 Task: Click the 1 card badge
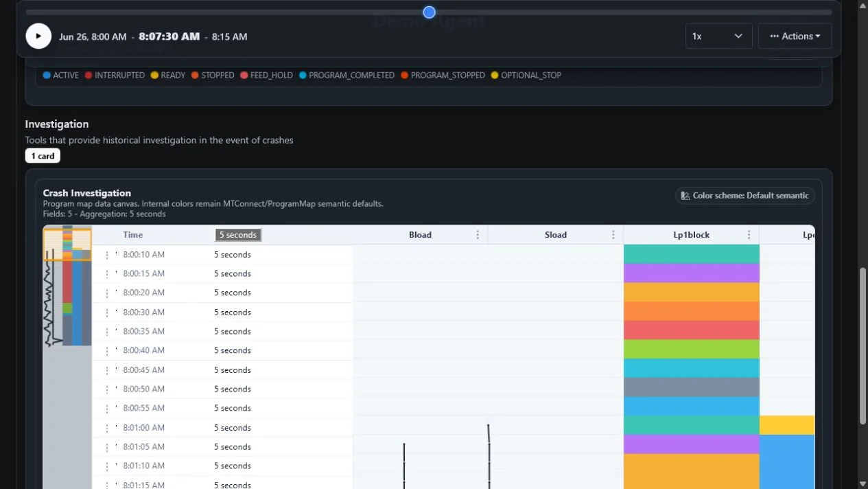click(x=43, y=156)
